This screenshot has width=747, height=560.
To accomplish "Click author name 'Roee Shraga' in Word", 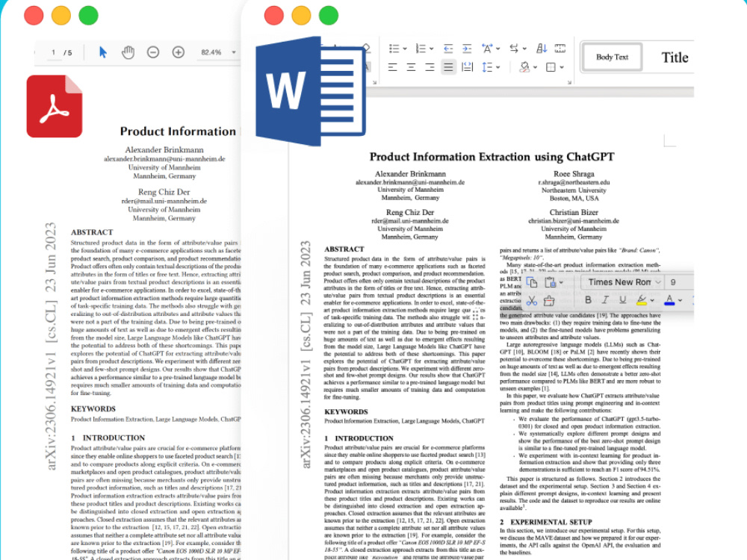I will click(574, 174).
